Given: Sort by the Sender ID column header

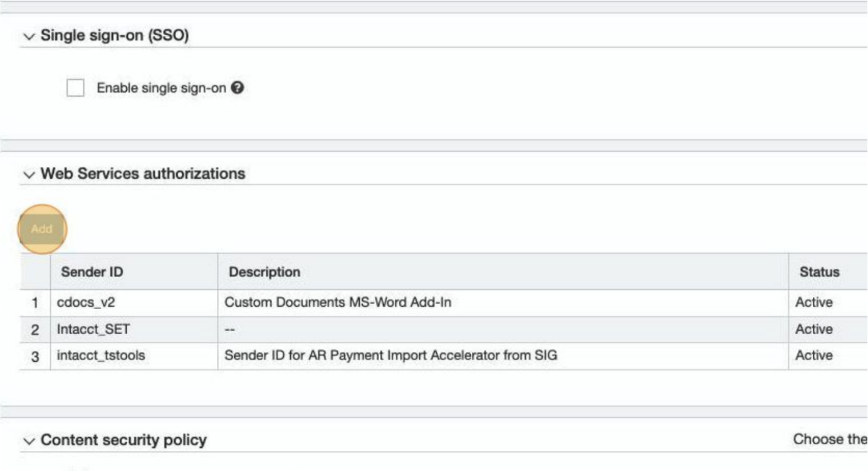Looking at the screenshot, I should (92, 272).
